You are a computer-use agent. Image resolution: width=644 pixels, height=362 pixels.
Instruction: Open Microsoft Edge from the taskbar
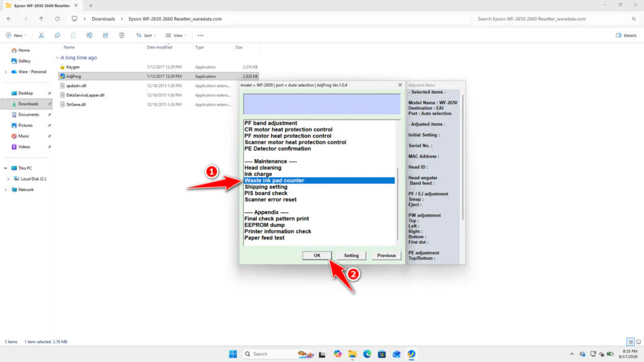367,354
